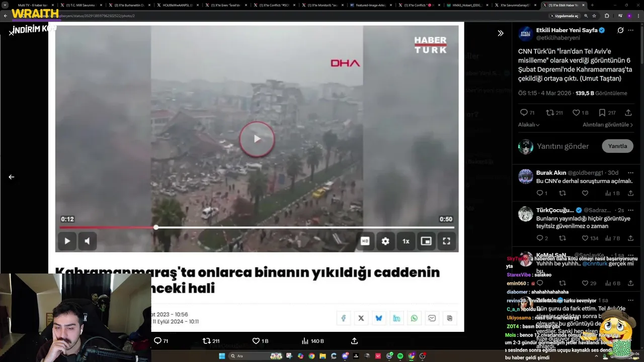644x362 pixels.
Task: Like TürkÇocuğu reply with 134
Action: pyautogui.click(x=590, y=238)
